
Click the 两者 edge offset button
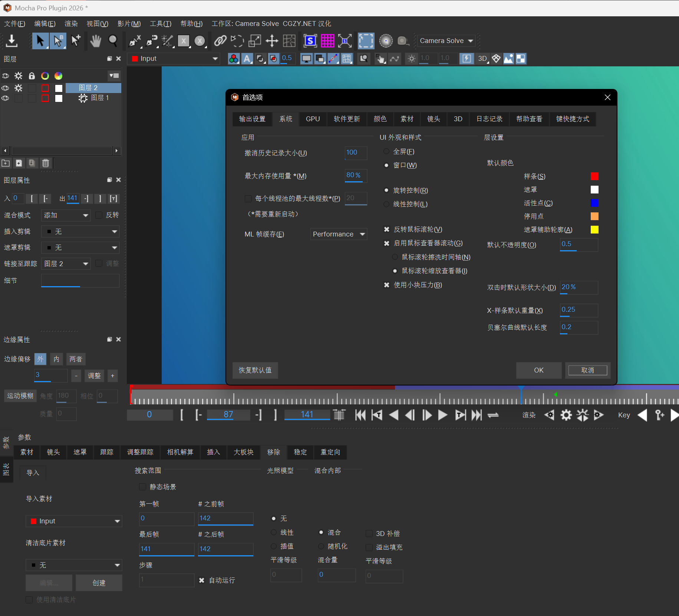(76, 359)
